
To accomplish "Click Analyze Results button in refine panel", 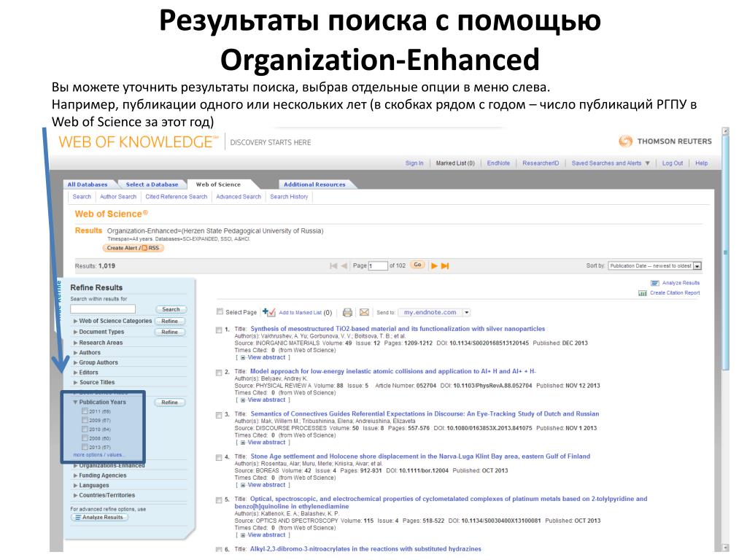I will click(99, 518).
